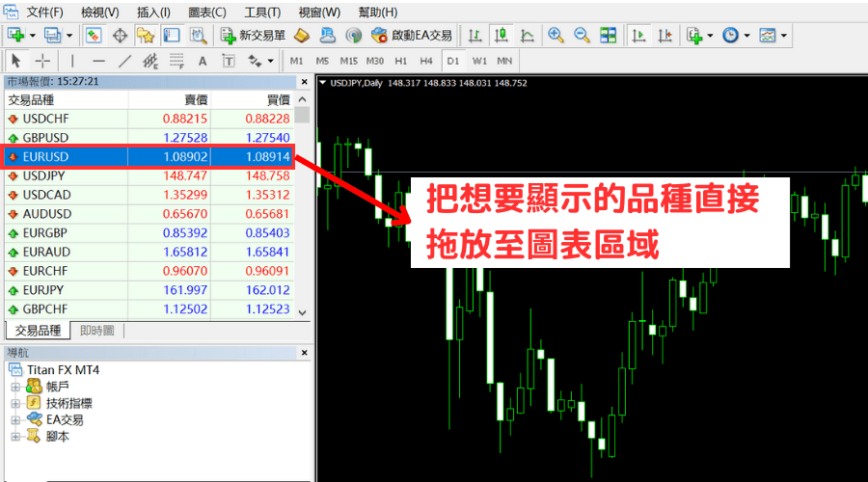Click the Profiles icon
Image resolution: width=868 pixels, height=482 pixels.
coord(53,36)
